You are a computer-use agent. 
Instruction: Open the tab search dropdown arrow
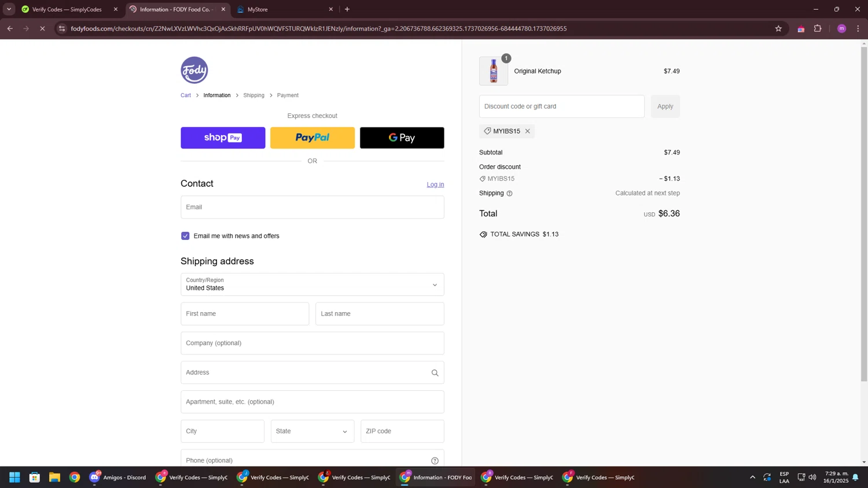[9, 9]
